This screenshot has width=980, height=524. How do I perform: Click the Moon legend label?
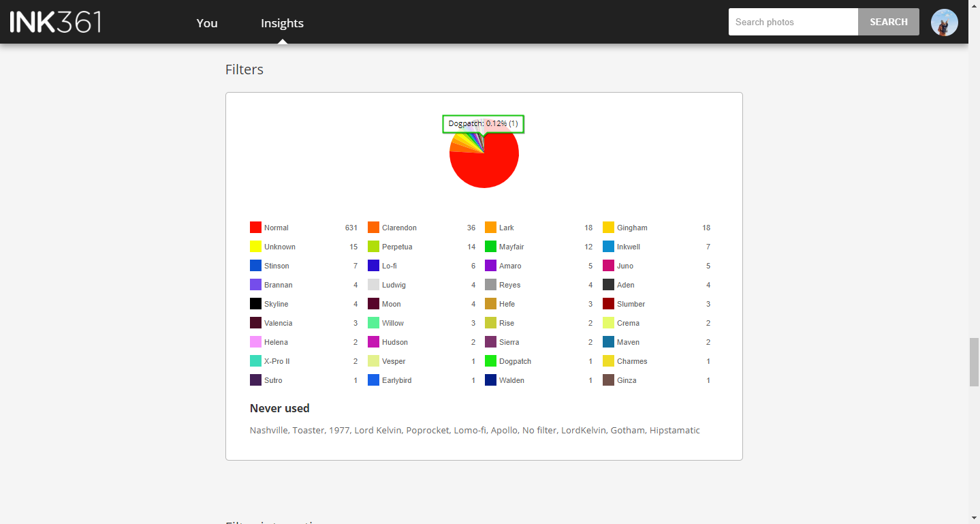click(391, 304)
